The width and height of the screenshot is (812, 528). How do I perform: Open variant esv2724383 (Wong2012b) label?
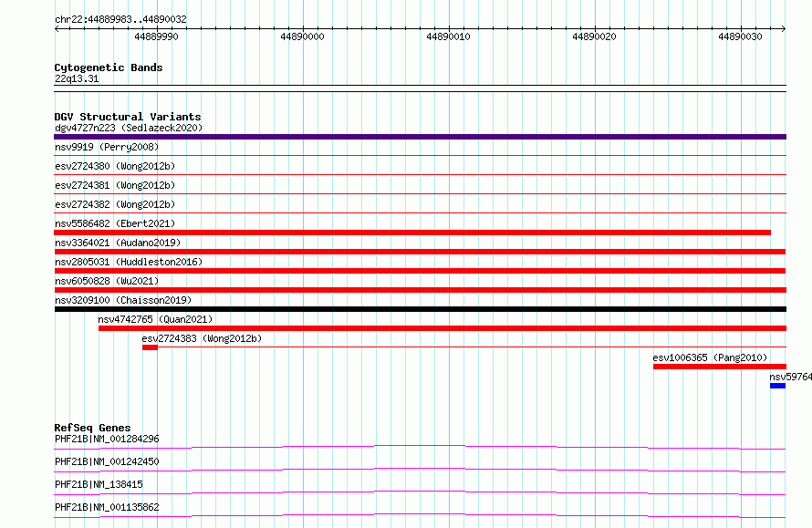click(x=202, y=338)
